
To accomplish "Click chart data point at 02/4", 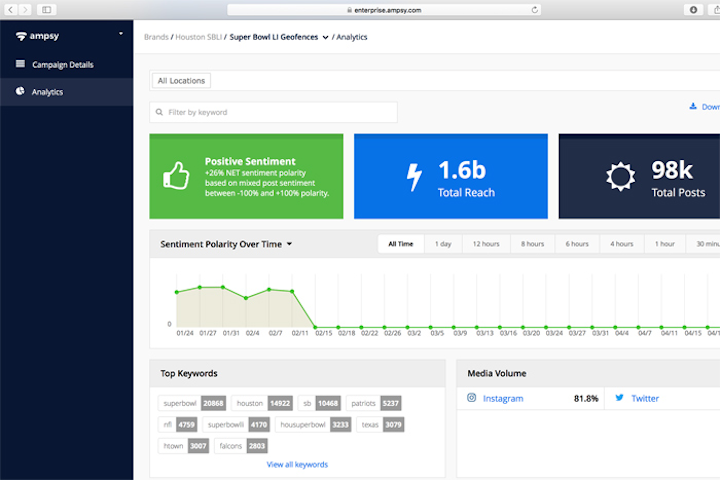I will pyautogui.click(x=246, y=298).
